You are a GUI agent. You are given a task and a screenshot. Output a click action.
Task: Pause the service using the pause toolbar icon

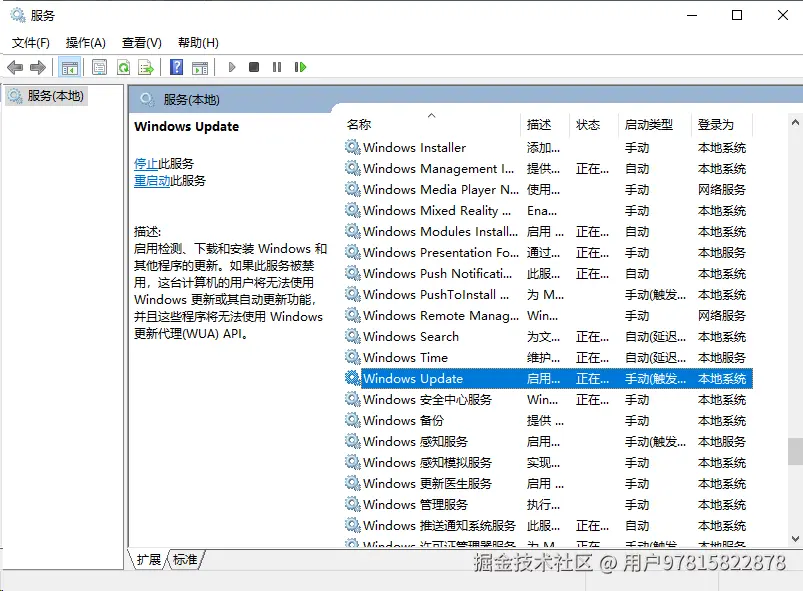click(x=275, y=66)
